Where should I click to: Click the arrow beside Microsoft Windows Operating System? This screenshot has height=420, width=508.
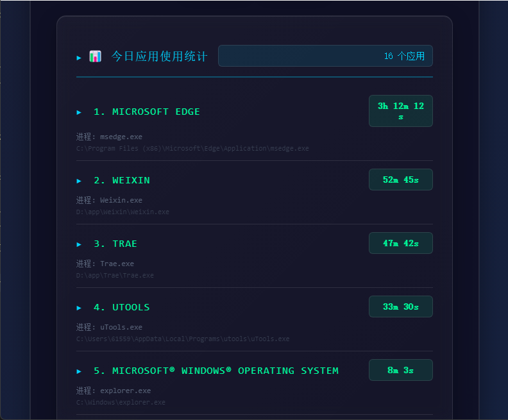[x=79, y=371]
